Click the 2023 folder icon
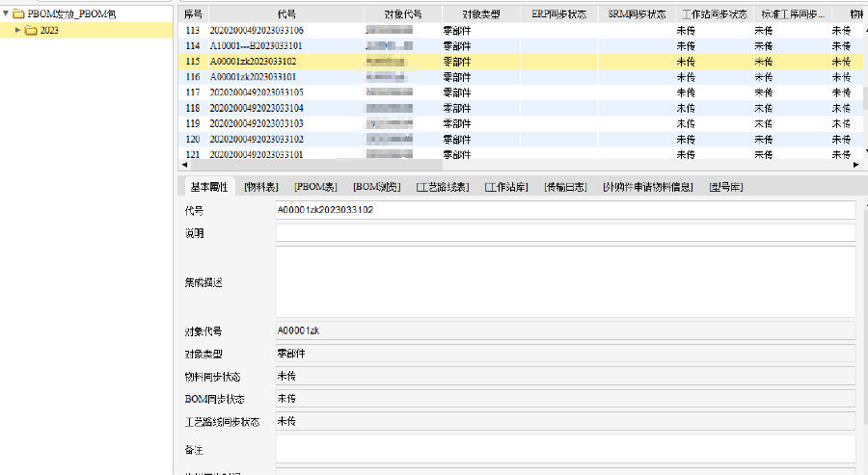This screenshot has height=475, width=868. 30,31
